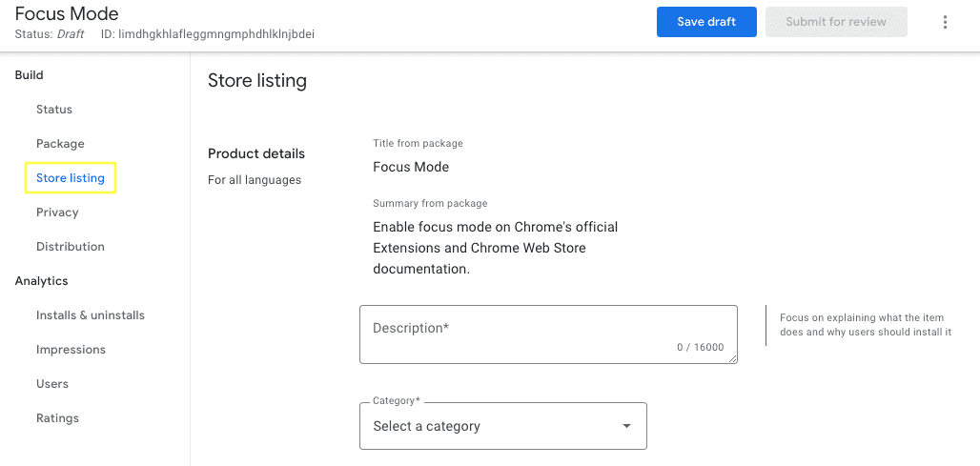Open the three-dot more options menu
Image resolution: width=980 pixels, height=466 pixels.
[x=945, y=22]
